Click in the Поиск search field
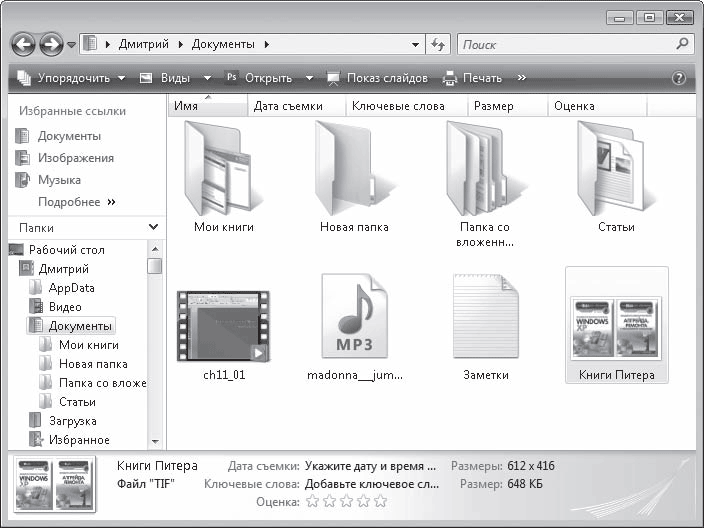This screenshot has width=704, height=528. [565, 45]
